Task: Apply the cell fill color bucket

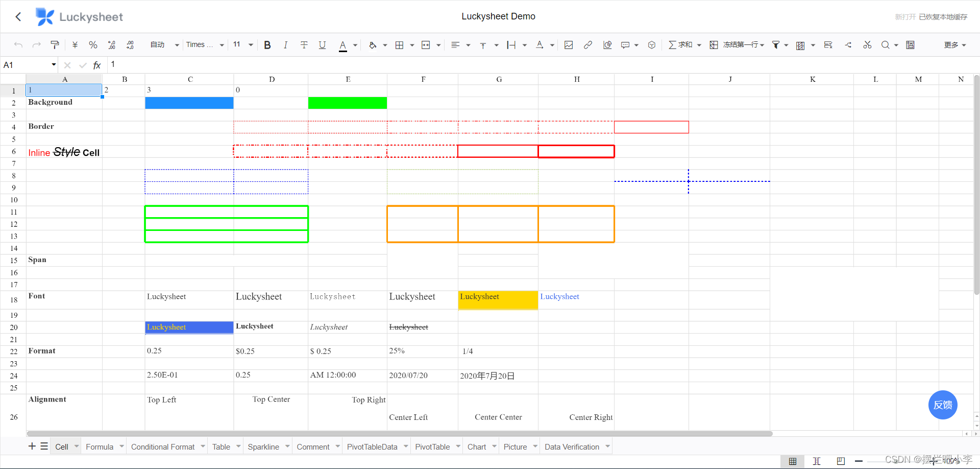Action: (x=373, y=45)
